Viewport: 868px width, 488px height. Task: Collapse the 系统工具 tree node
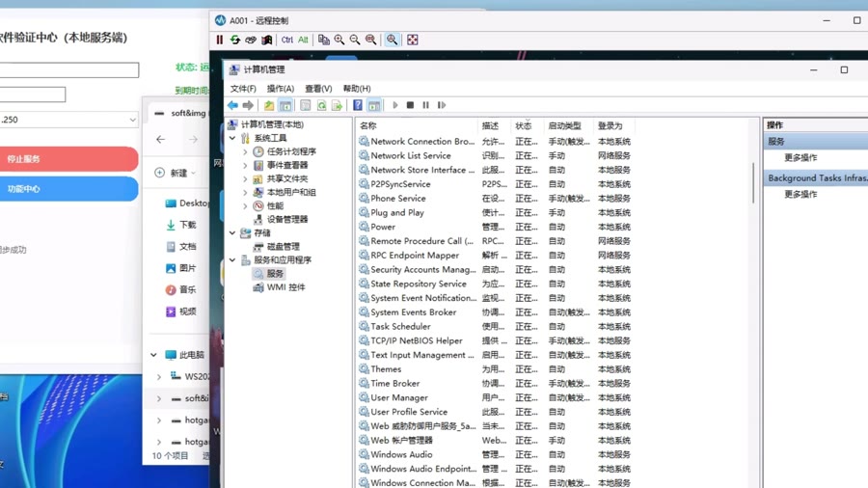232,138
